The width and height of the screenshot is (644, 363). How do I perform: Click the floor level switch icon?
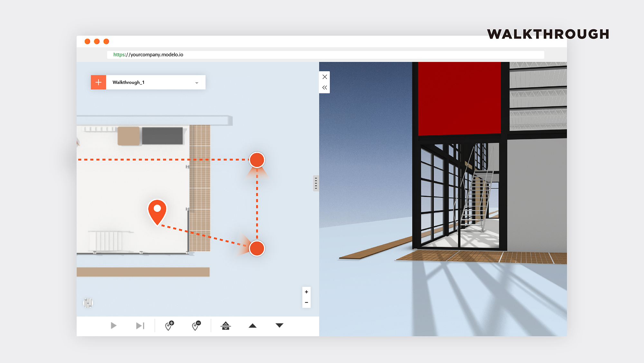[226, 326]
